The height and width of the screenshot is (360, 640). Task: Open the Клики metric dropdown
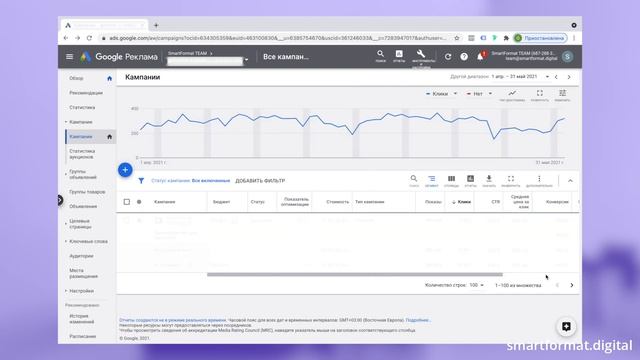[441, 94]
